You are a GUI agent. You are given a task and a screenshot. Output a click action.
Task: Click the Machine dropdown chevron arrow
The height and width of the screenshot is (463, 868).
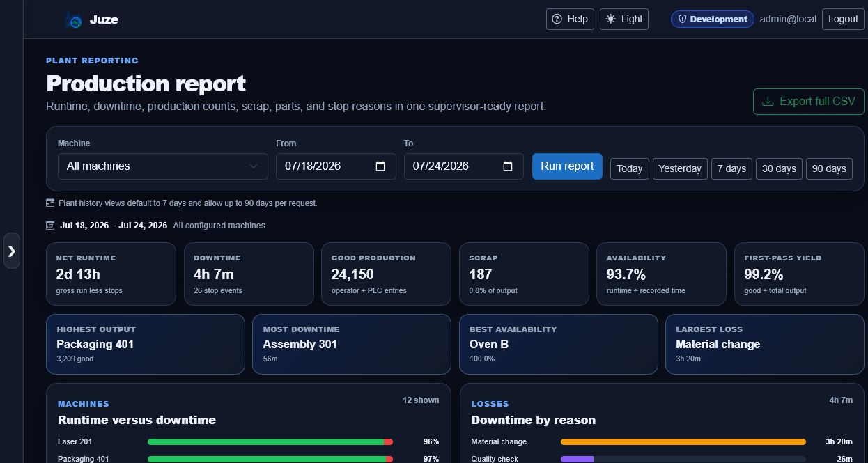(254, 166)
